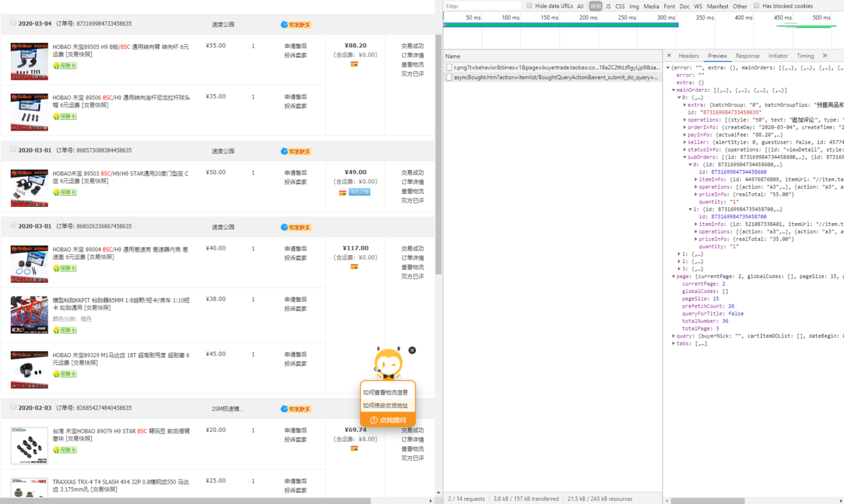Click 订单详情 for the ¥88.20 order
The width and height of the screenshot is (844, 504).
coord(412,56)
